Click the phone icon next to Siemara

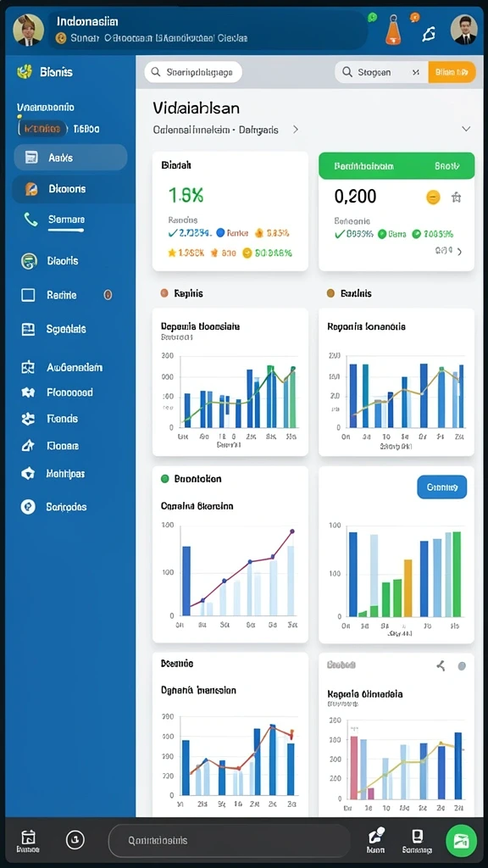[30, 220]
